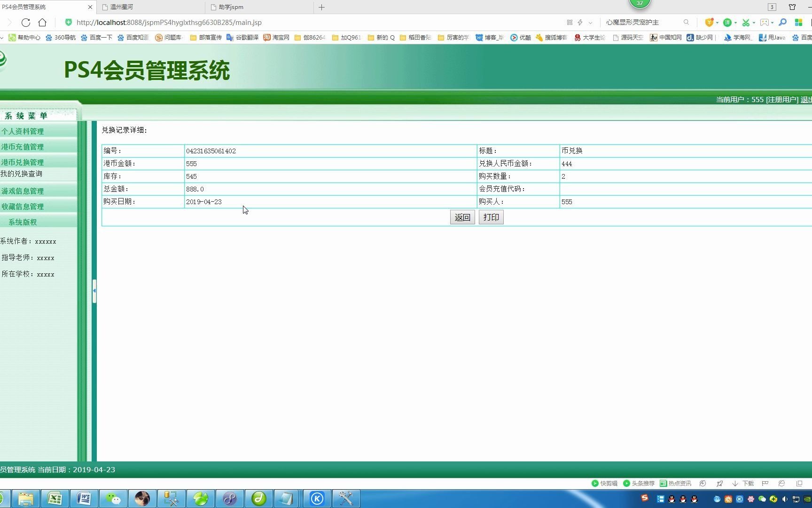
Task: Switch to the 温州星河 tab
Action: [x=151, y=7]
